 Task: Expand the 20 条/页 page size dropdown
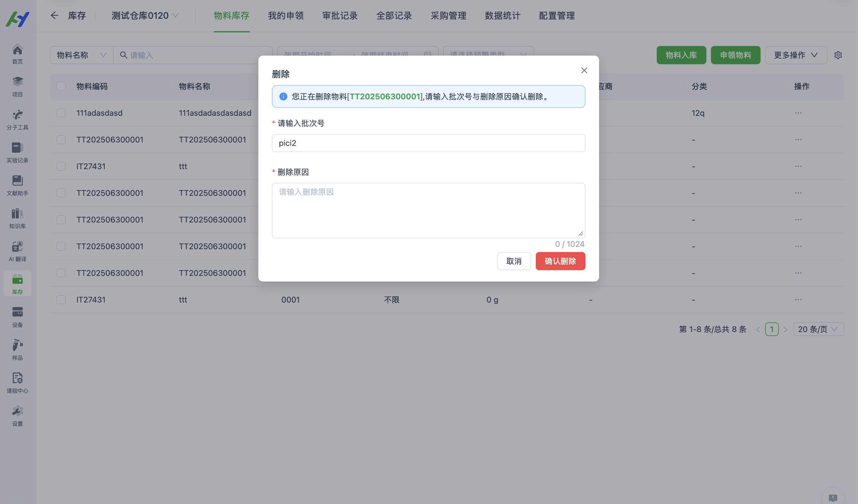[x=818, y=329]
